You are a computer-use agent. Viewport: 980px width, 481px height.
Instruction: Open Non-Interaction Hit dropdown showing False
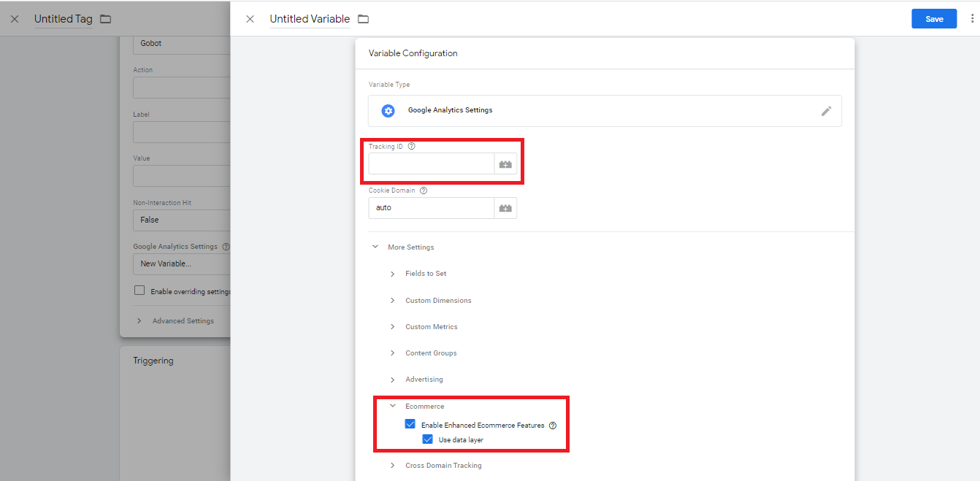(182, 220)
